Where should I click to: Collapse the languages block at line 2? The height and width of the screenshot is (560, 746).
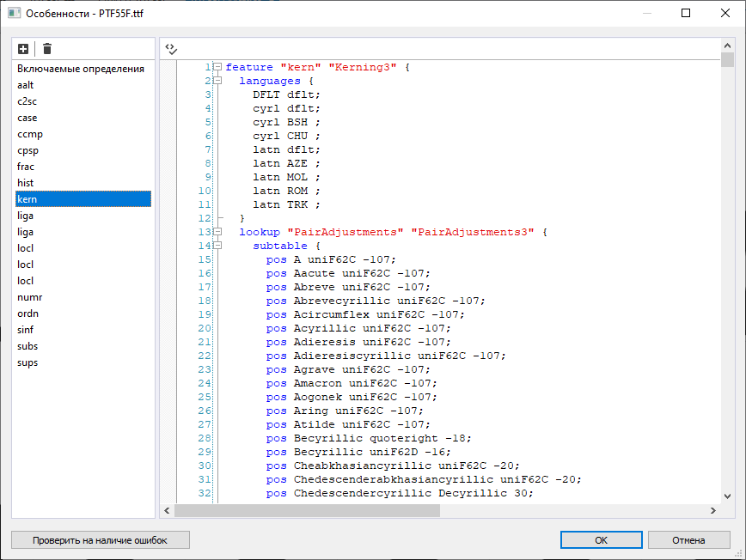click(x=217, y=81)
